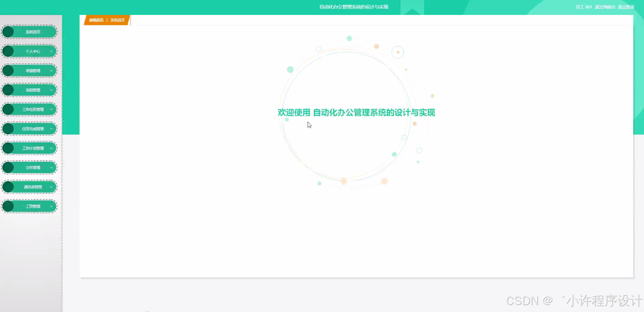Screen dimensions: 644x312
Task: Click the 通讯录管理 circle icon
Action: 8,187
